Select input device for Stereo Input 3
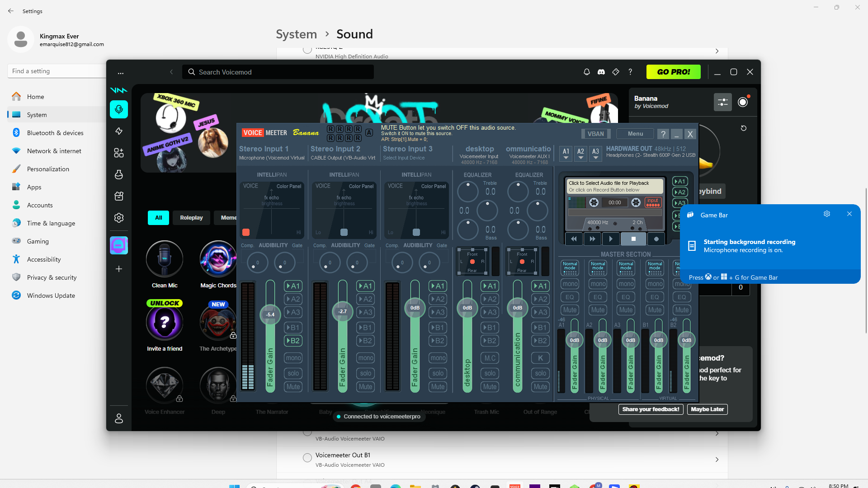 404,158
